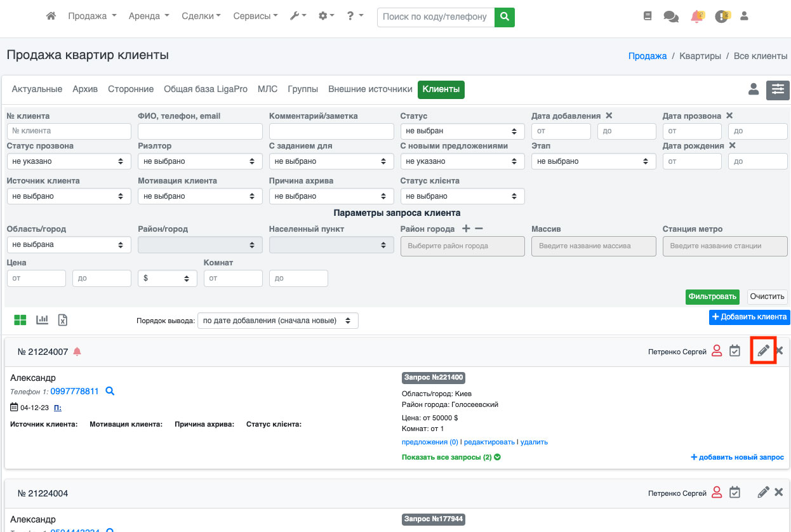Open the Статус dropdown filter
This screenshot has height=532, width=791.
(x=462, y=131)
